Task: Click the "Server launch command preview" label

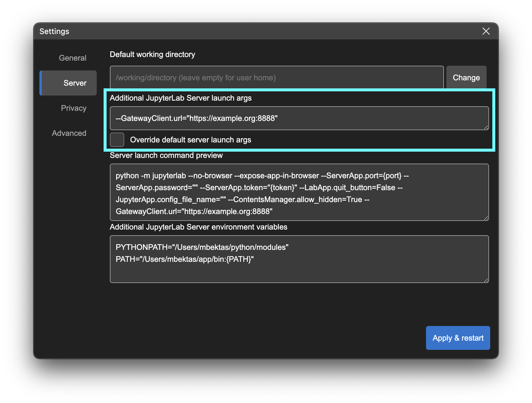Action: tap(166, 155)
